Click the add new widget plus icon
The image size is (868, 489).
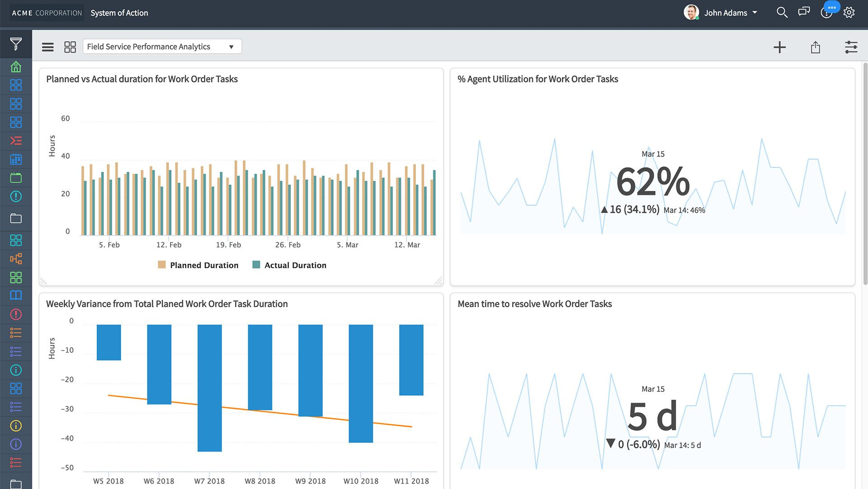point(778,46)
